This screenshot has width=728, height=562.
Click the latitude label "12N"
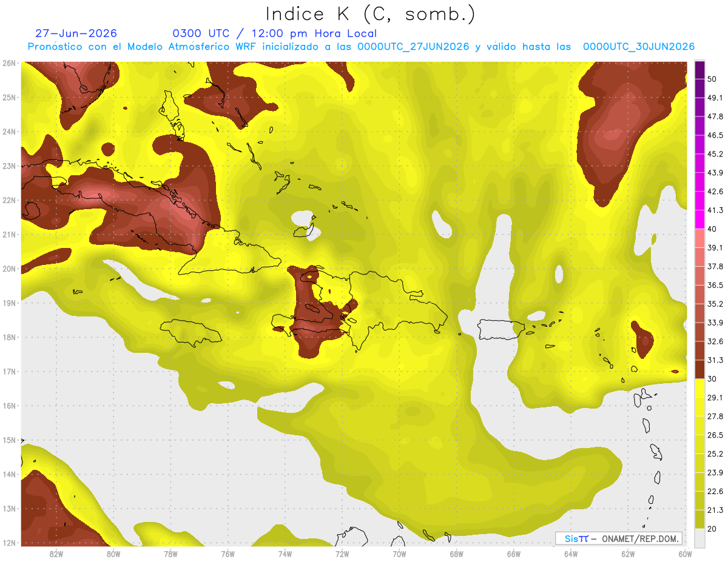9,543
